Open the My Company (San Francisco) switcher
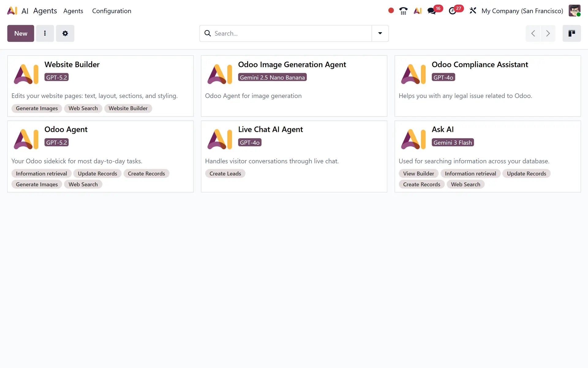Image resolution: width=588 pixels, height=368 pixels. [522, 11]
